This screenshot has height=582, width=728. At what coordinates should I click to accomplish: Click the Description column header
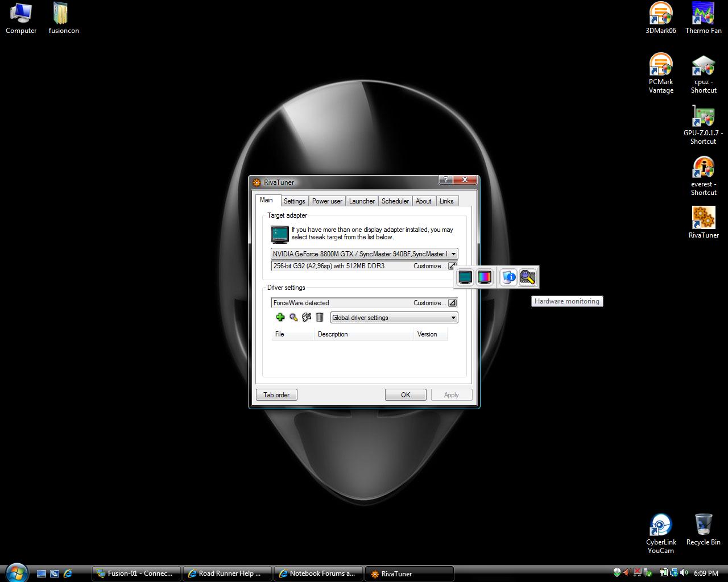(x=364, y=334)
